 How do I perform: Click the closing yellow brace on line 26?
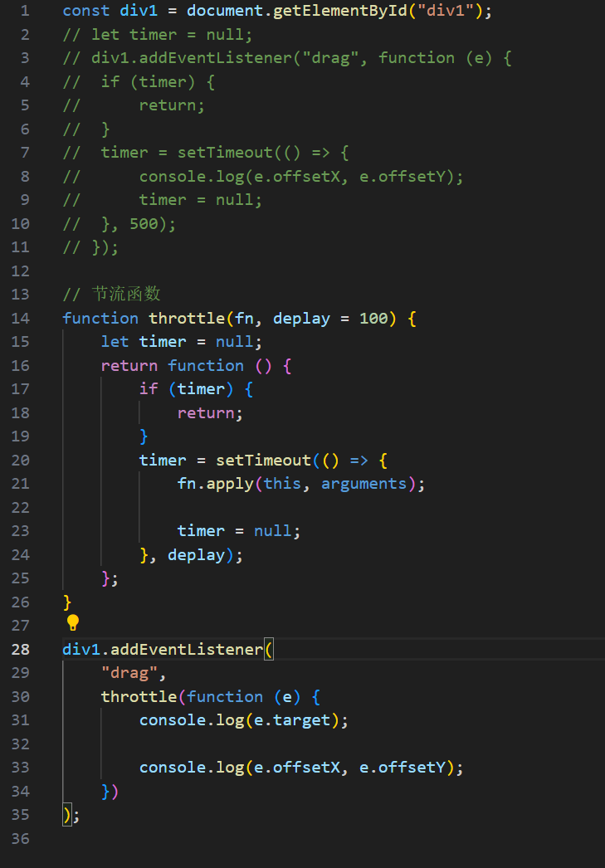67,602
